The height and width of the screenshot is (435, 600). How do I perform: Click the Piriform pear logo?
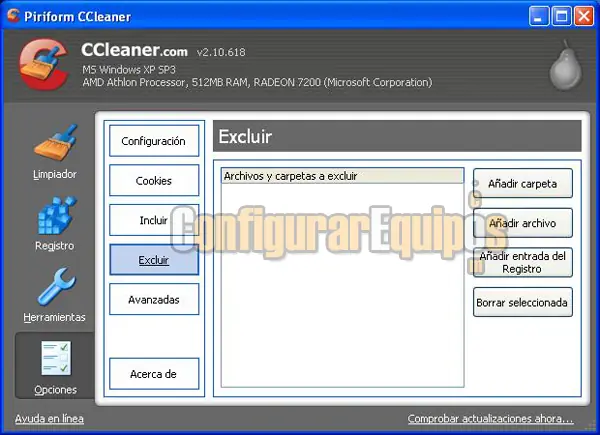click(566, 65)
